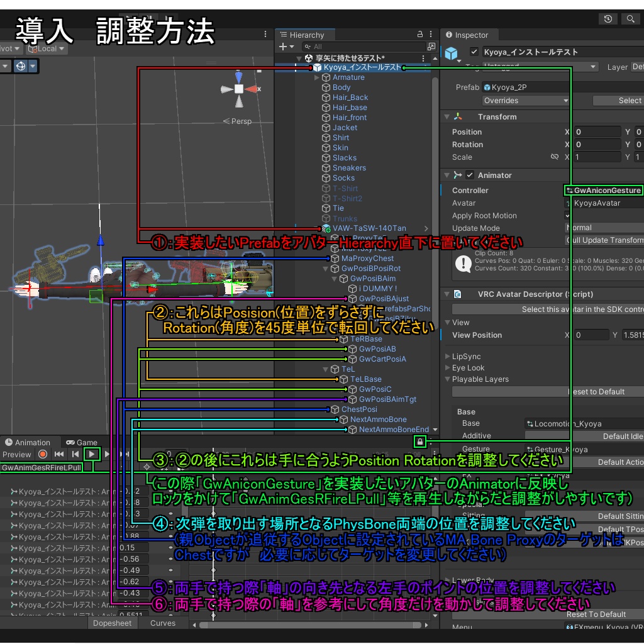644x644 pixels.
Task: Open the search icon in the top-right corner
Action: tap(630, 19)
